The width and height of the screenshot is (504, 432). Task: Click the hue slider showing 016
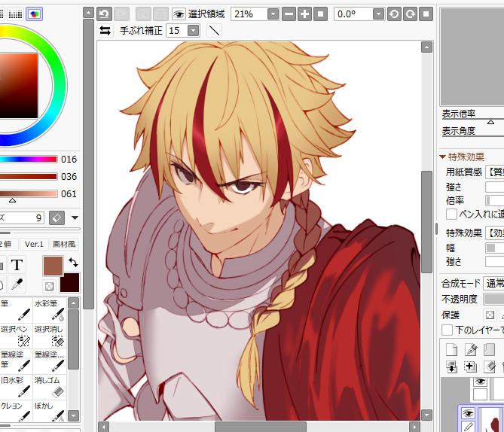[29, 160]
